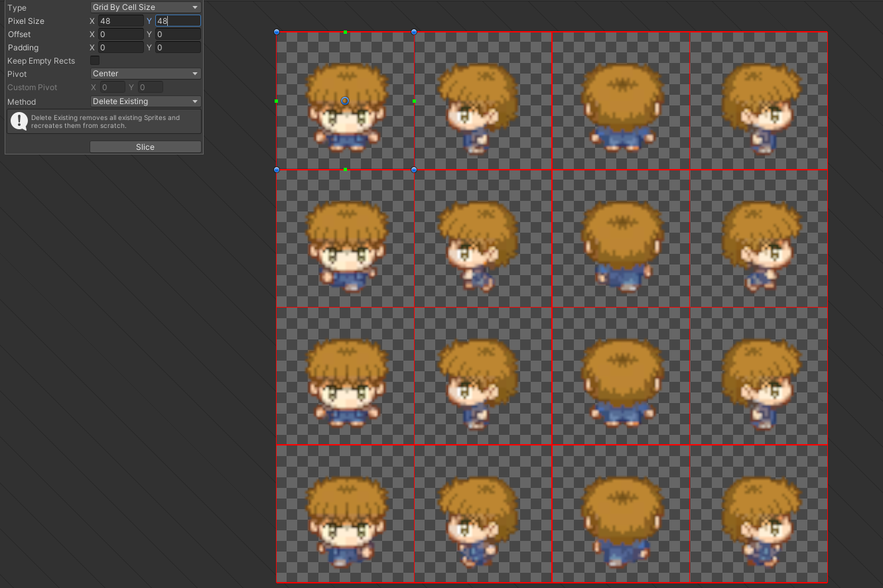Click the top-left blue corner handle of selected sprite

[x=277, y=32]
